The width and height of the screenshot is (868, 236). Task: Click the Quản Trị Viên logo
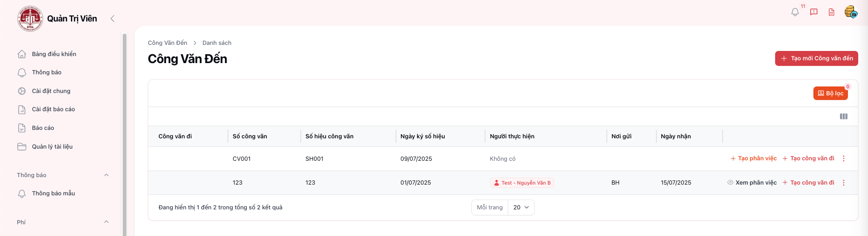(x=30, y=19)
